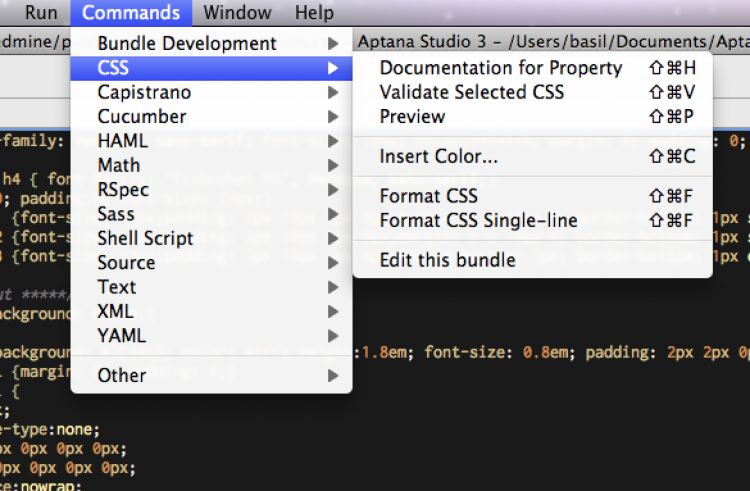Open the Window menu
This screenshot has height=491, width=750.
click(237, 13)
